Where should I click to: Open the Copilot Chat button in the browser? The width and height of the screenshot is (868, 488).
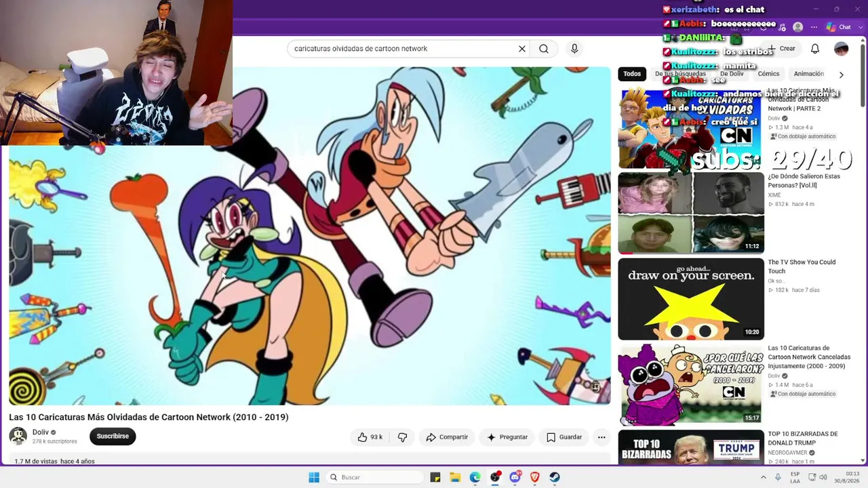[x=839, y=27]
